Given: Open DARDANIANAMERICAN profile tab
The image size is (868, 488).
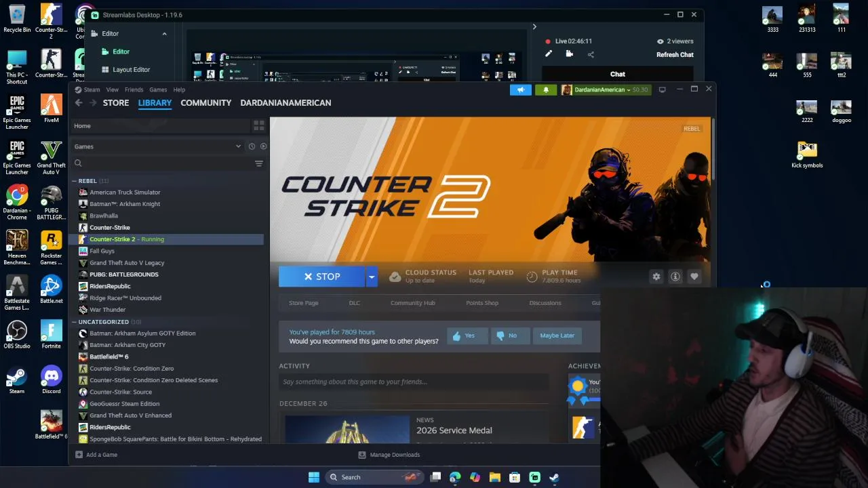Looking at the screenshot, I should pos(285,103).
